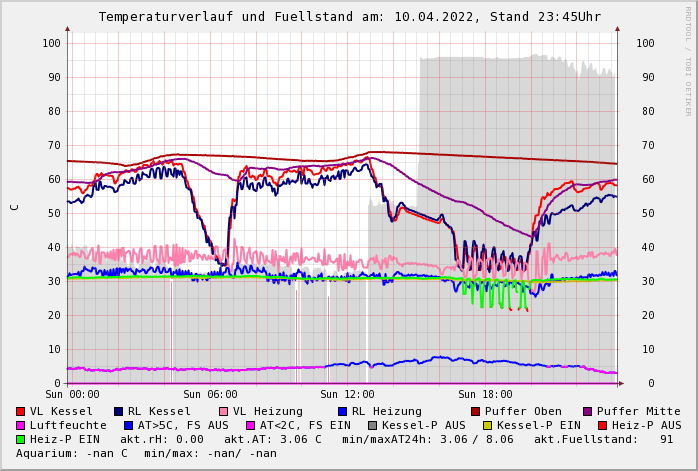Click the Sun 06:00 time axis label
This screenshot has width=698, height=471.
210,394
